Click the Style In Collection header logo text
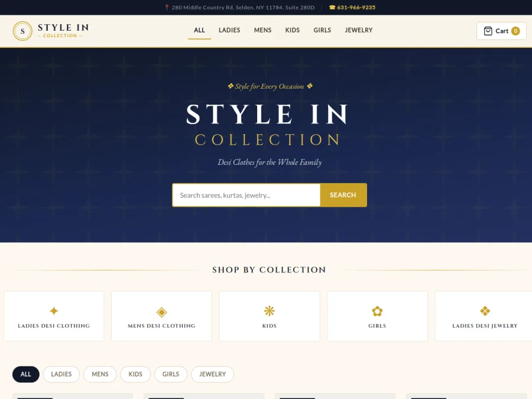The height and width of the screenshot is (399, 532). click(63, 31)
